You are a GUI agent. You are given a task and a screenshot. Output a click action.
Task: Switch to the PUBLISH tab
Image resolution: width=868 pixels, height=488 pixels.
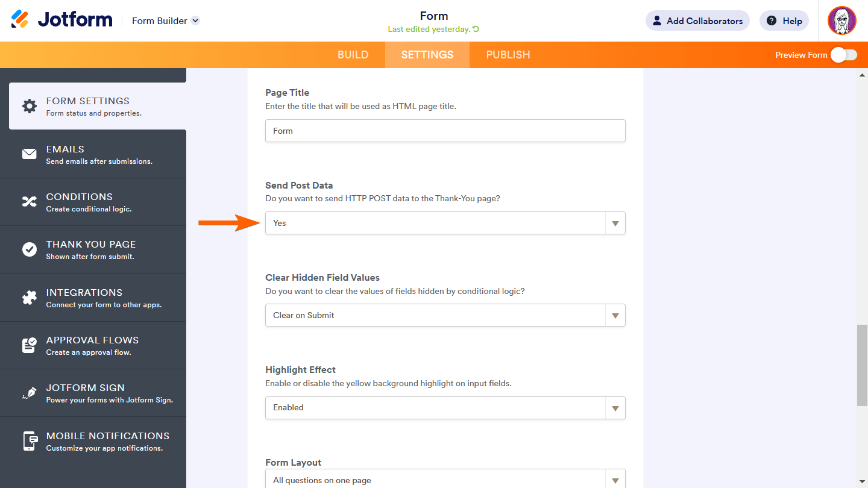pyautogui.click(x=508, y=55)
